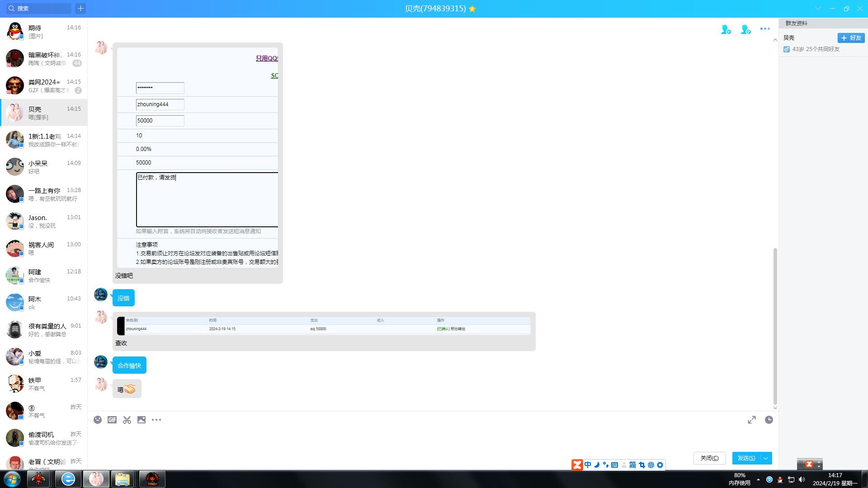This screenshot has height=488, width=868.
Task: Open the transfer record screenshot thumbnail
Action: coord(324,325)
